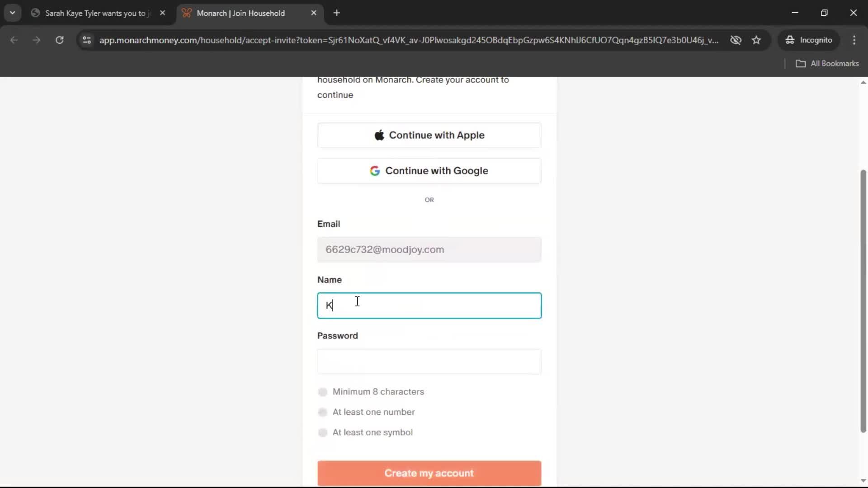The height and width of the screenshot is (488, 868).
Task: Expand the tab search dropdown arrow
Action: pyautogui.click(x=13, y=13)
